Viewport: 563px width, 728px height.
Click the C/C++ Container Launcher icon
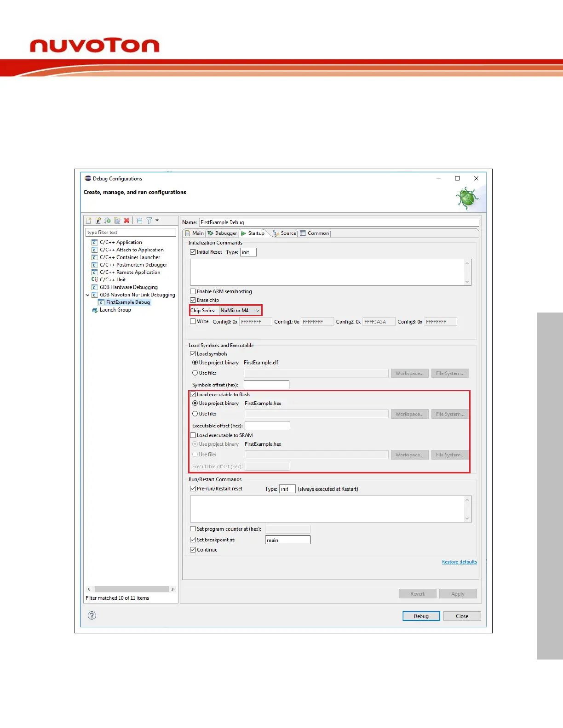(94, 257)
